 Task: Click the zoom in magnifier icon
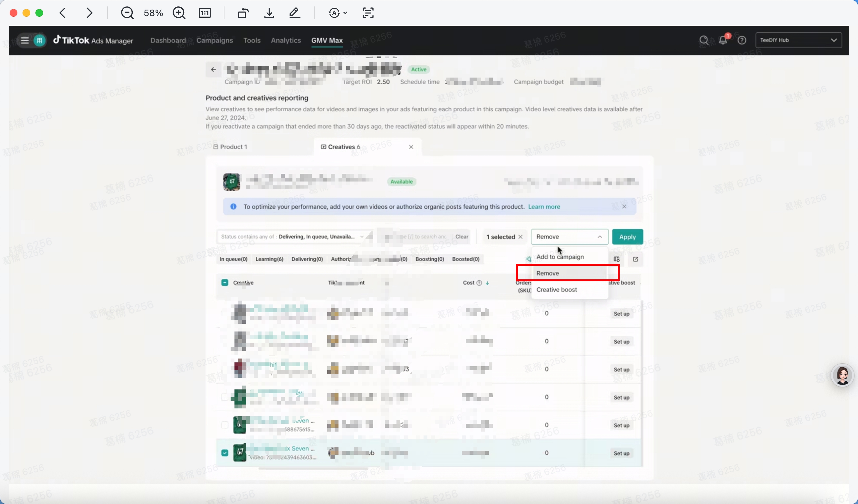179,13
